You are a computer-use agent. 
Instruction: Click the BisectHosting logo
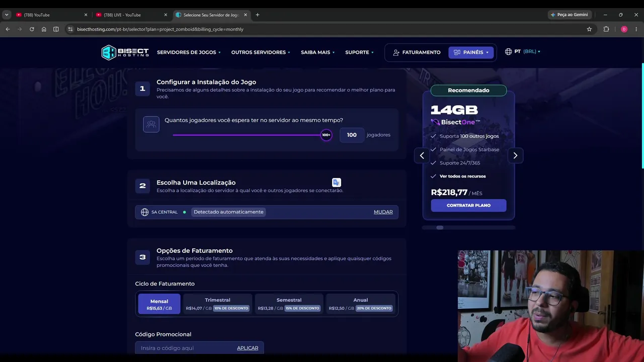point(125,52)
